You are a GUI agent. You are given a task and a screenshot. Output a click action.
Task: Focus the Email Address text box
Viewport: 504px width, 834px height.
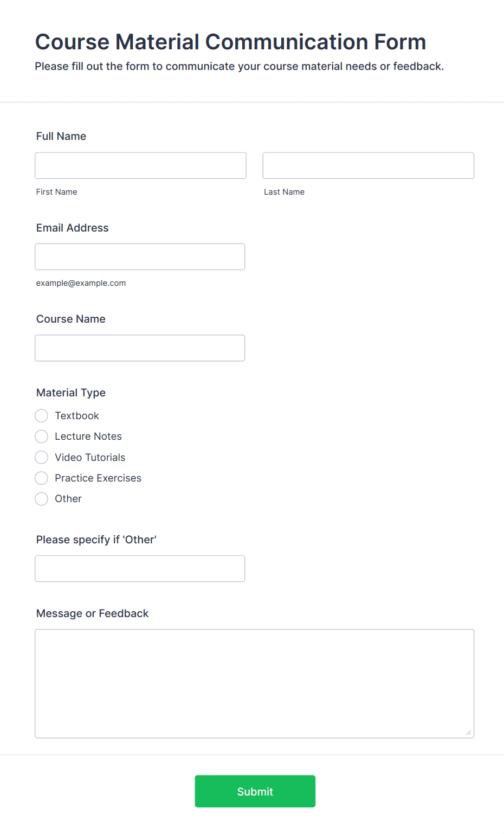140,256
